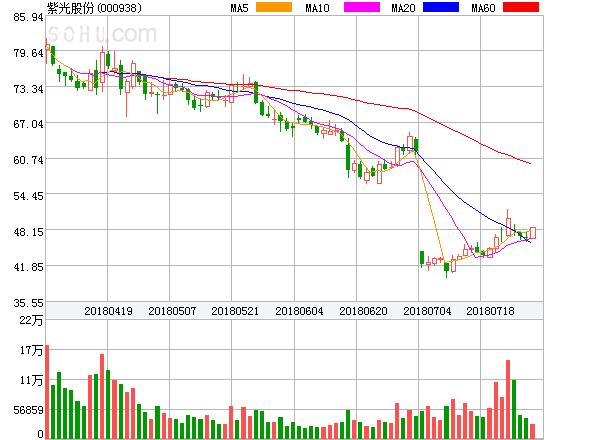Click the blue MA20 legend swatch
Screen dimensions: 600x440
coord(441,7)
